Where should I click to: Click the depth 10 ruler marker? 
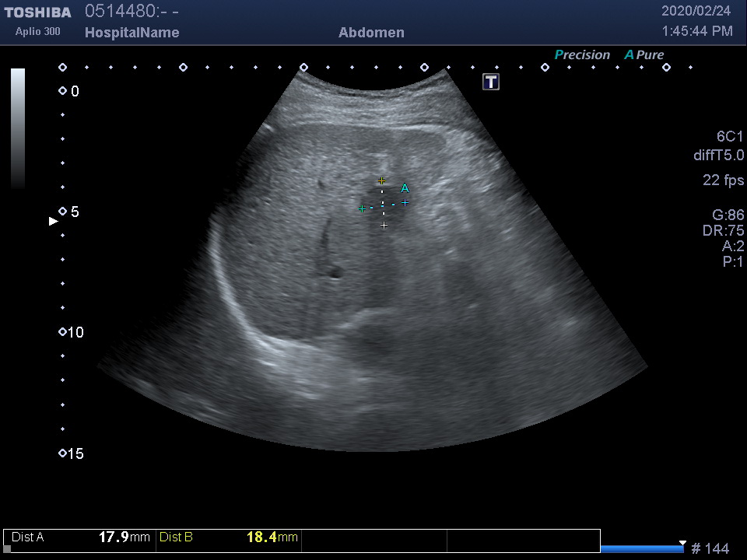click(63, 332)
